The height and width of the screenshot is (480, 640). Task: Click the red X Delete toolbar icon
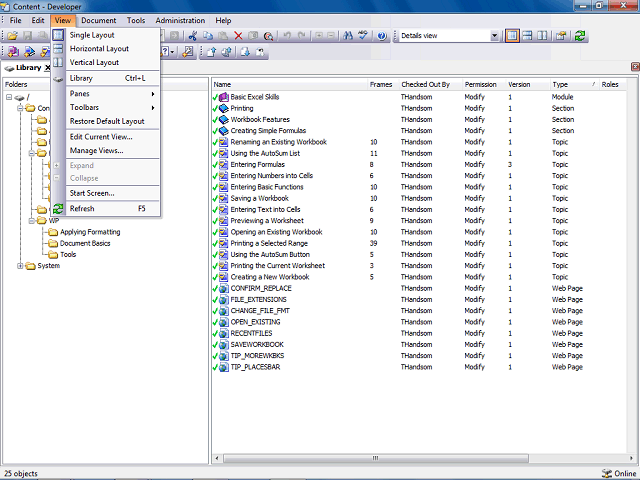[x=238, y=36]
